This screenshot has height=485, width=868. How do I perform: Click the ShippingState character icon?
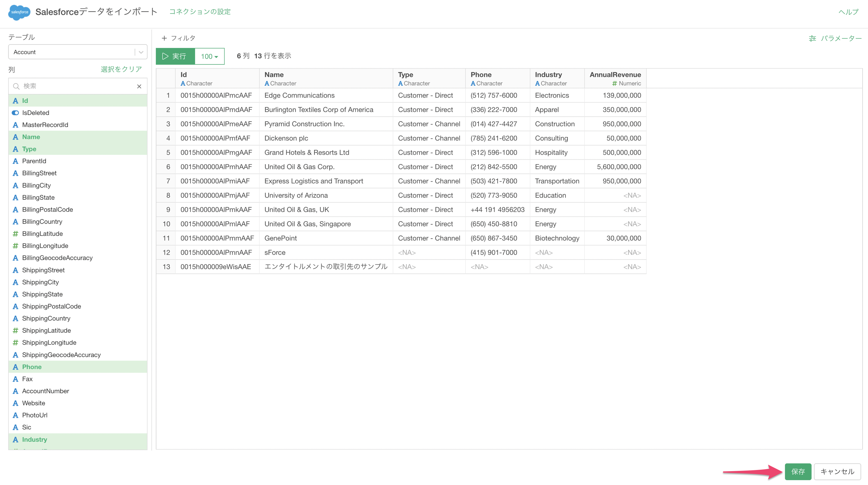(x=16, y=294)
